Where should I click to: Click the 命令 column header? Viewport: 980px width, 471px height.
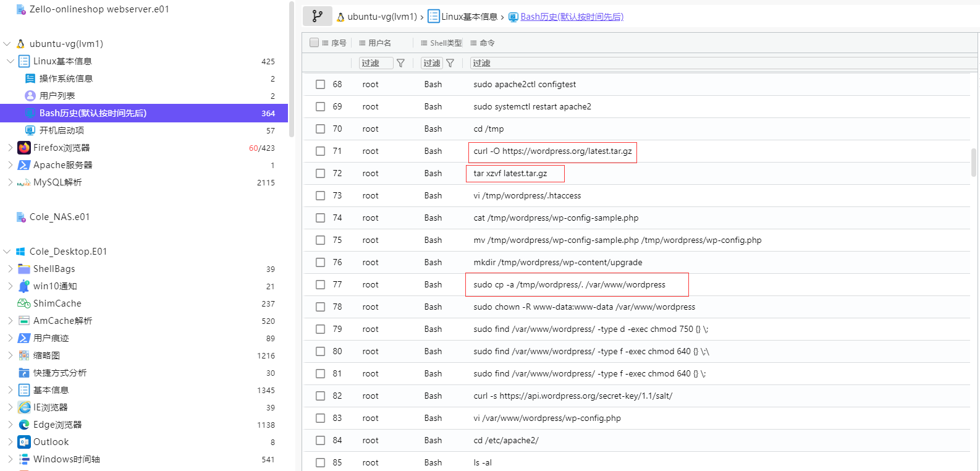pyautogui.click(x=487, y=43)
